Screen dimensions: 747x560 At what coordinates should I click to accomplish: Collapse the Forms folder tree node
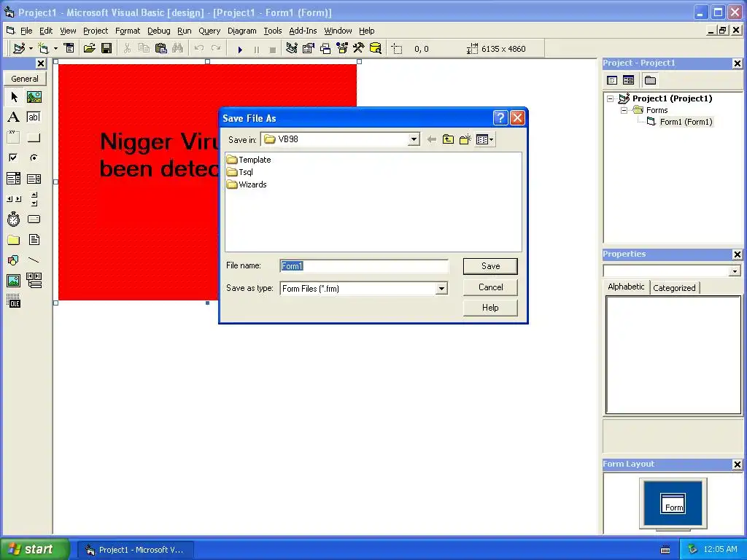pos(624,111)
